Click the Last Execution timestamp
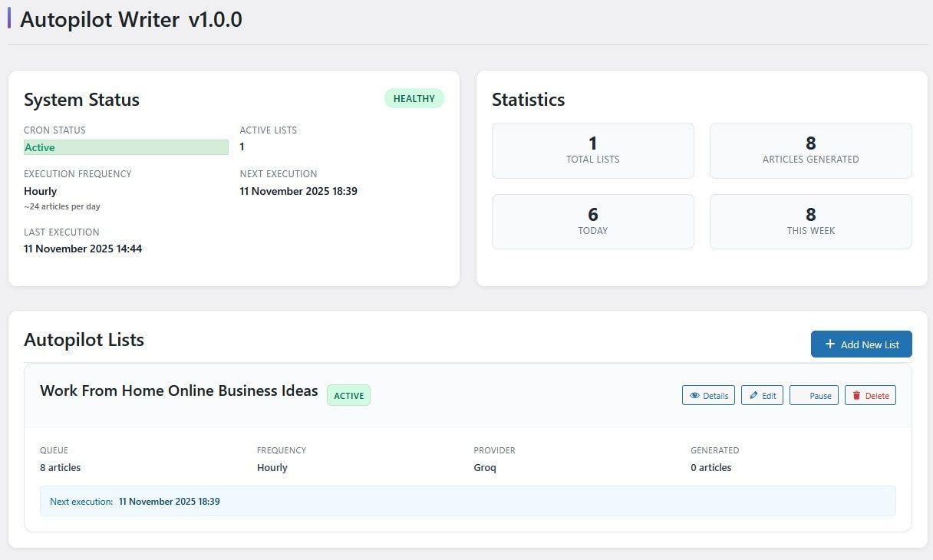The height and width of the screenshot is (560, 933). click(83, 249)
